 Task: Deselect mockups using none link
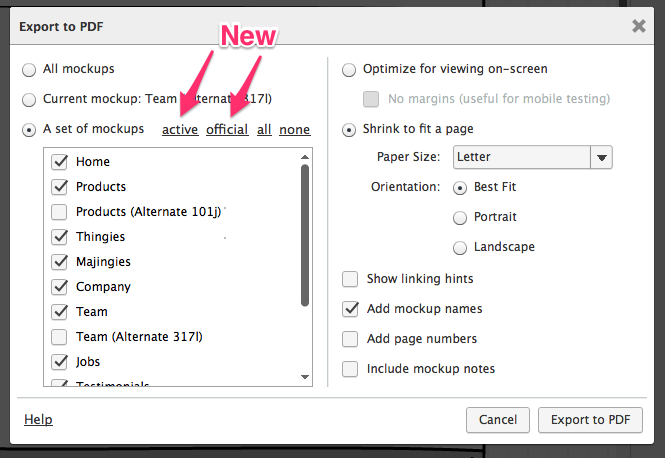pyautogui.click(x=294, y=130)
